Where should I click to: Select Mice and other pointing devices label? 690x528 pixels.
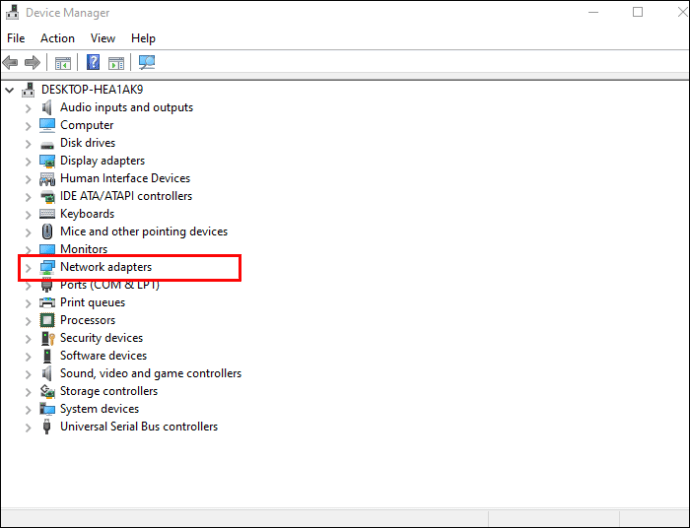point(144,231)
